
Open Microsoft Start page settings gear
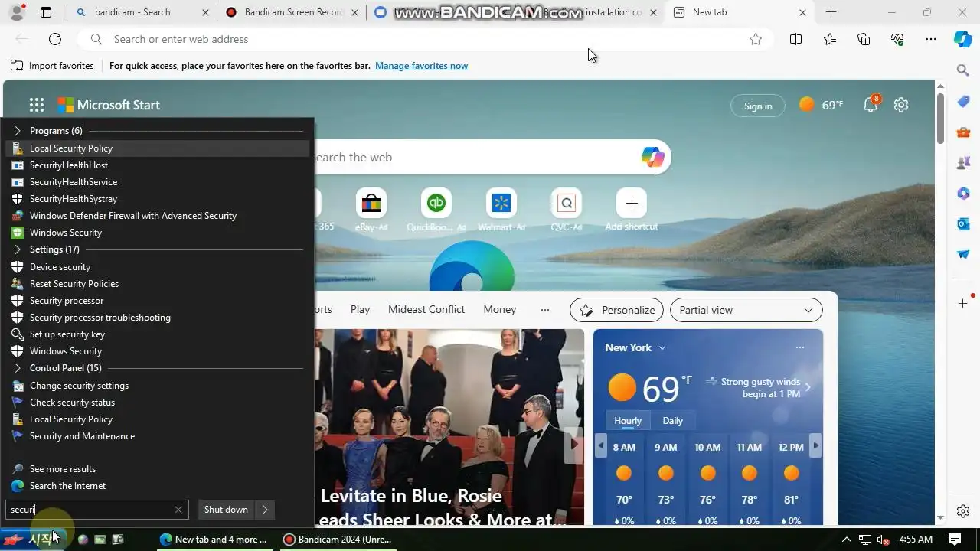point(901,105)
